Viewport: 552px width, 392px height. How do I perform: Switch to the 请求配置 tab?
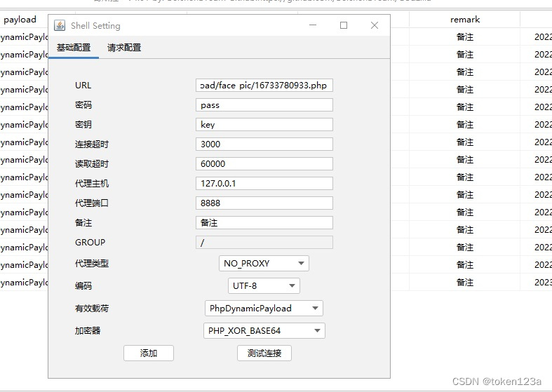coord(124,48)
